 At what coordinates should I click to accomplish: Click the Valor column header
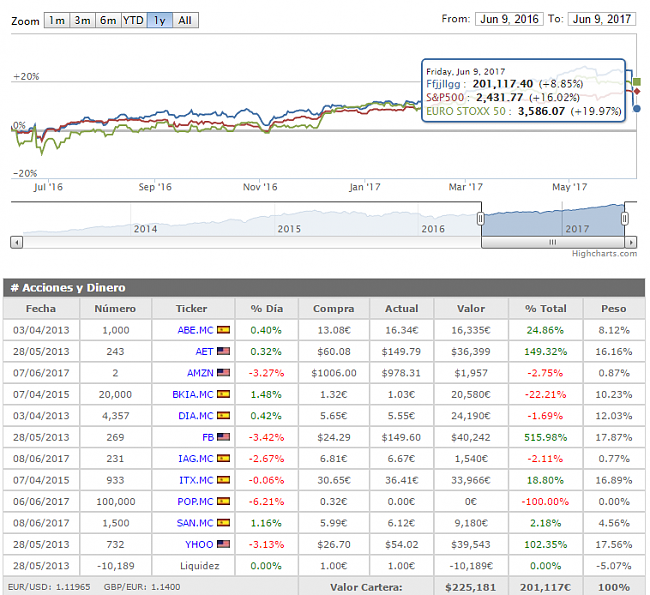471,309
